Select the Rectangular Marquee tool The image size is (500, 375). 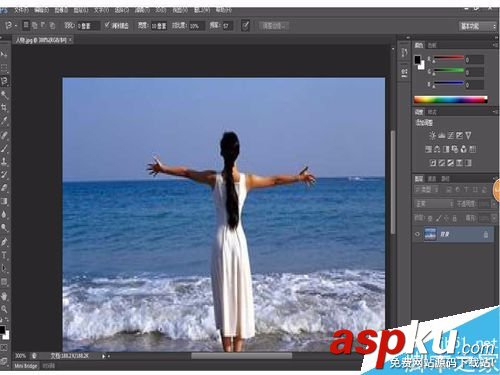(x=4, y=68)
